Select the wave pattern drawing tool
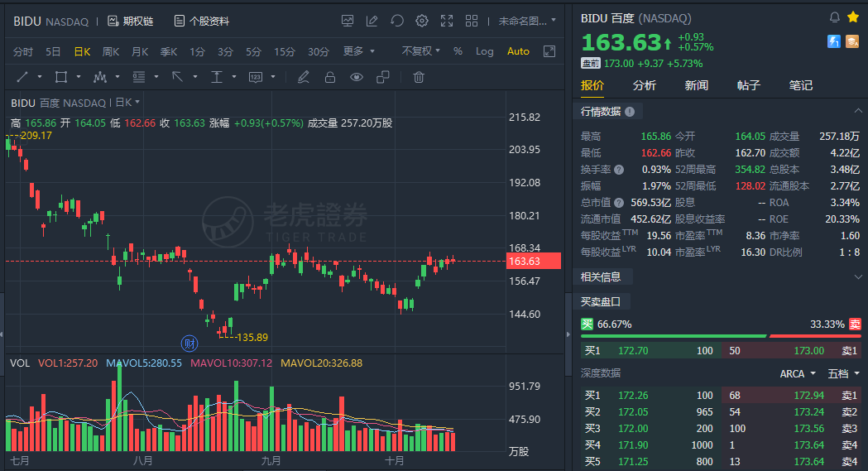Image resolution: width=868 pixels, height=471 pixels. point(99,77)
